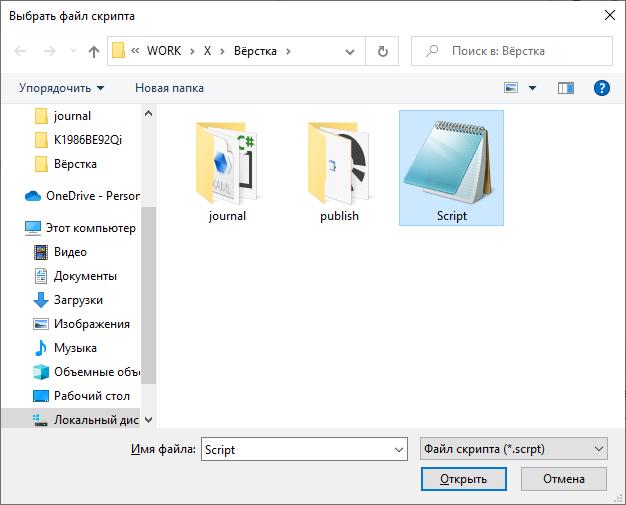Open Объемные объекты in the sidebar
This screenshot has width=626, height=505.
pyautogui.click(x=86, y=372)
